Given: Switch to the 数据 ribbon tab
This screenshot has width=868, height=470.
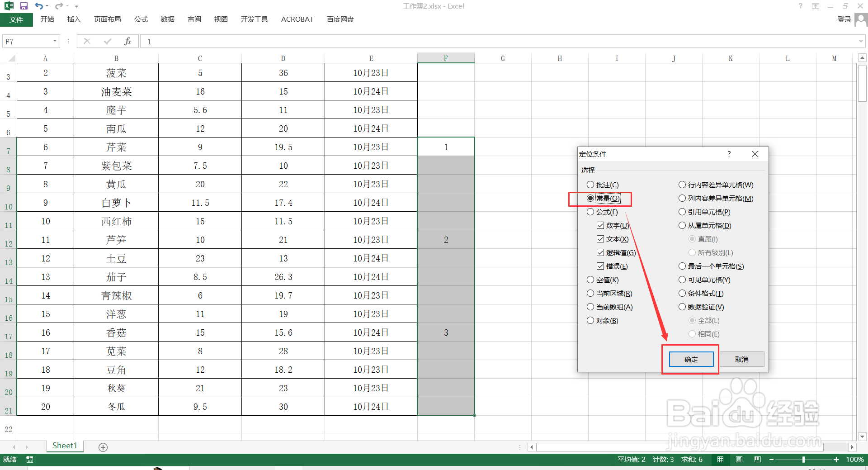Looking at the screenshot, I should pyautogui.click(x=168, y=19).
